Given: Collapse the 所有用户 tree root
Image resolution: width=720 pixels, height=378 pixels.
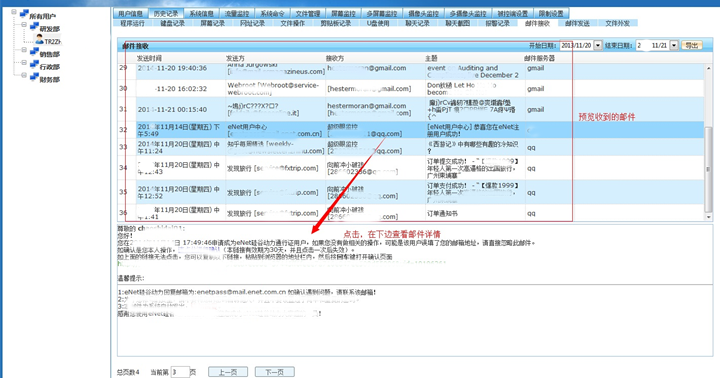Looking at the screenshot, I should pos(14,12).
